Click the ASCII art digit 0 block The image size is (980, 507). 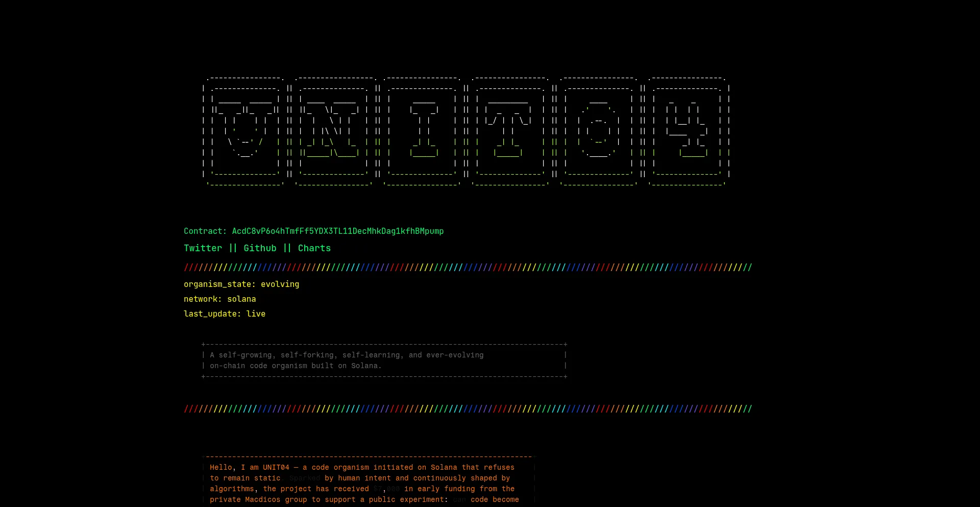(x=598, y=131)
